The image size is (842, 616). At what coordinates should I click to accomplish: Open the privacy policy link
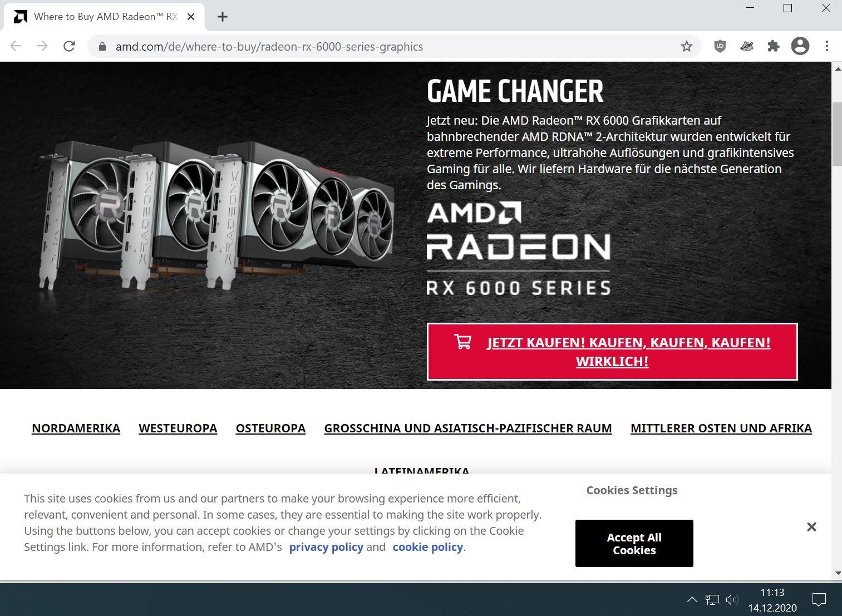(326, 547)
